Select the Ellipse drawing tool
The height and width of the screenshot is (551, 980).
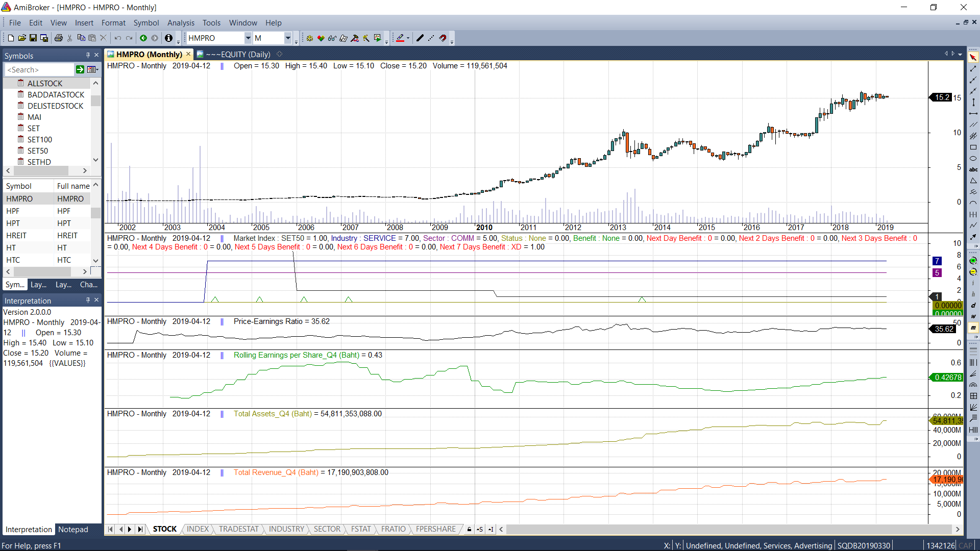click(x=973, y=159)
